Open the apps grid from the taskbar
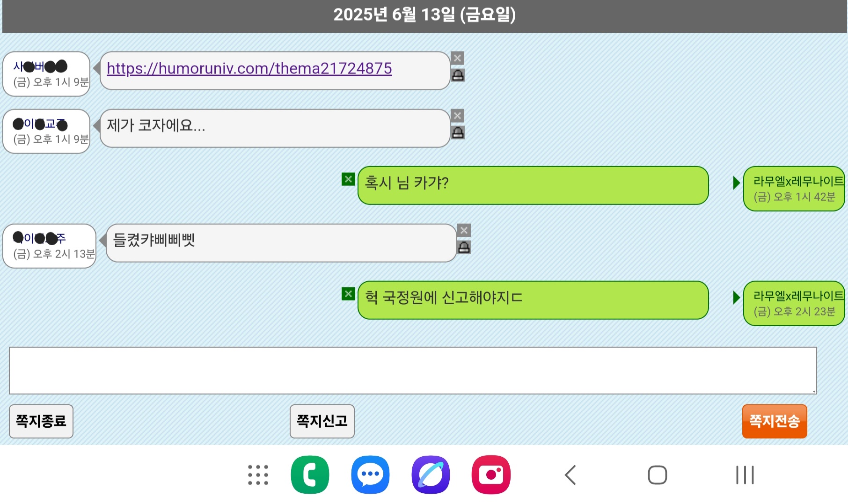This screenshot has height=504, width=848. [258, 475]
